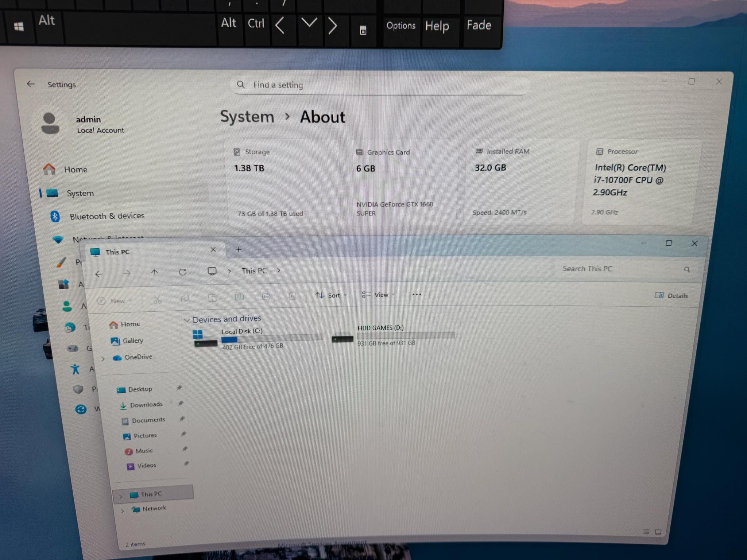This screenshot has height=560, width=747.
Task: Click Help on the on-screen keyboard
Action: point(437,26)
